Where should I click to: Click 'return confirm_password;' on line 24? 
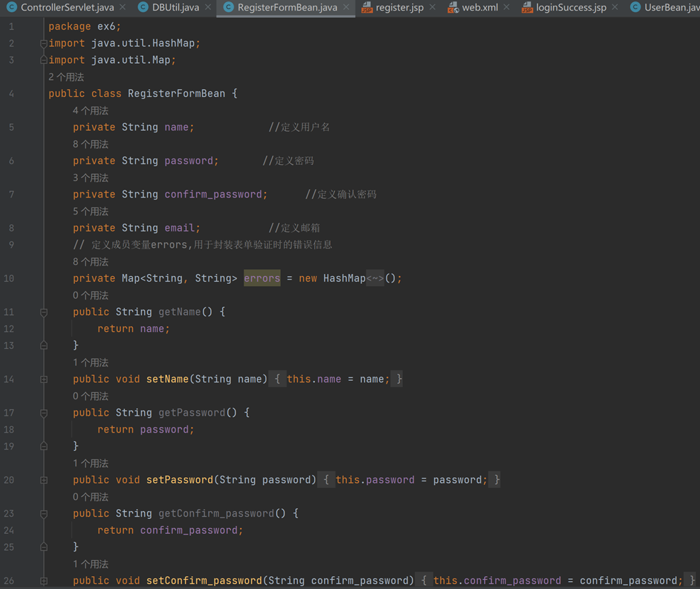pos(170,530)
